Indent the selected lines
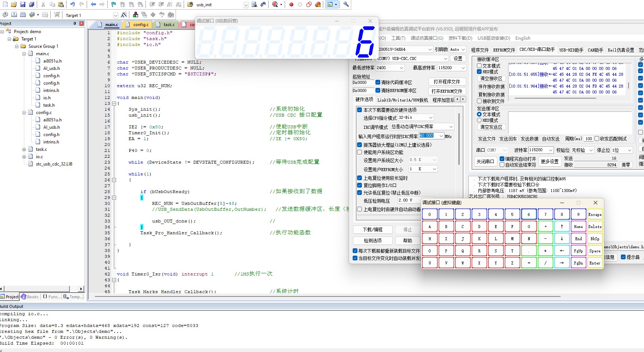The width and height of the screenshot is (644, 352). (152, 4)
